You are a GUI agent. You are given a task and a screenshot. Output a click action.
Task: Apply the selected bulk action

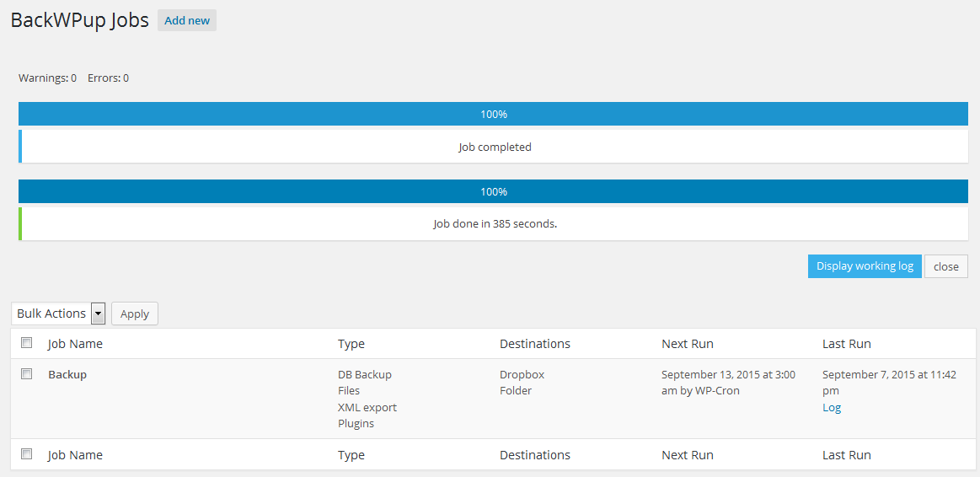click(134, 314)
